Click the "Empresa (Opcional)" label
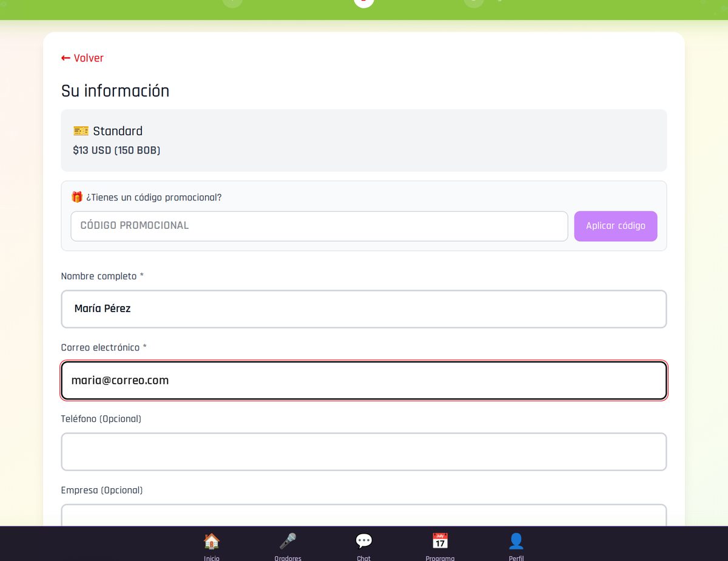Screen dimensions: 728x561 (102, 491)
